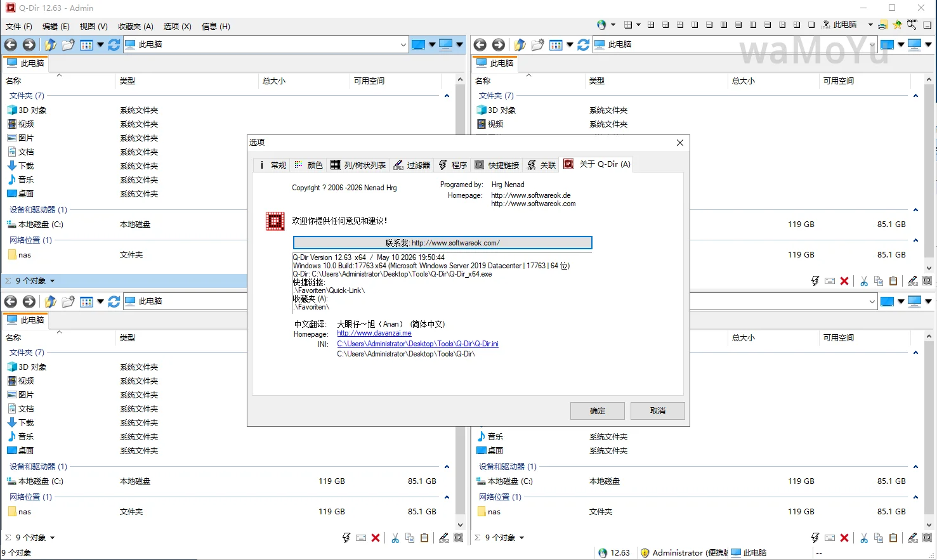Create a new folder in top-left pane

pos(68,44)
